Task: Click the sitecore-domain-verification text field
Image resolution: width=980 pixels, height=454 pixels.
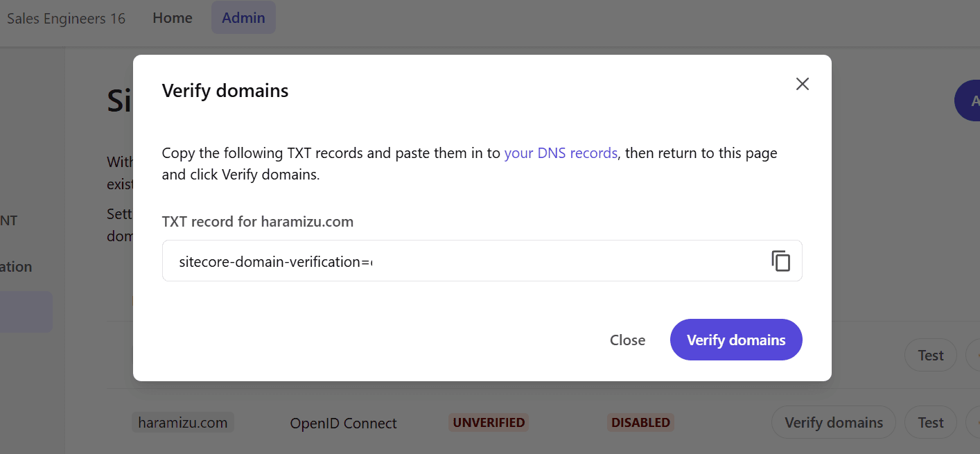Action: (457, 261)
